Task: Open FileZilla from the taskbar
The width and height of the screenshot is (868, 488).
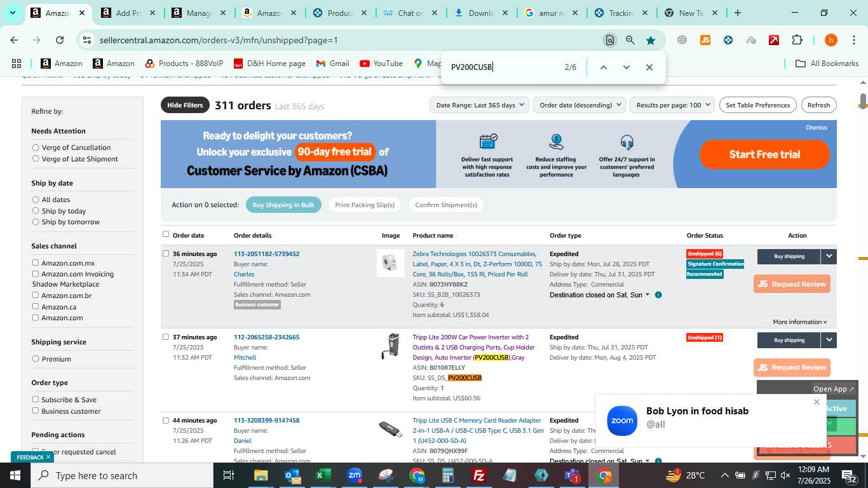Action: (479, 475)
